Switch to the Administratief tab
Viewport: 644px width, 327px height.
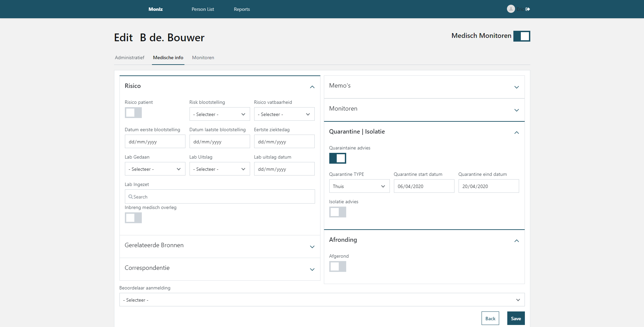pos(130,57)
